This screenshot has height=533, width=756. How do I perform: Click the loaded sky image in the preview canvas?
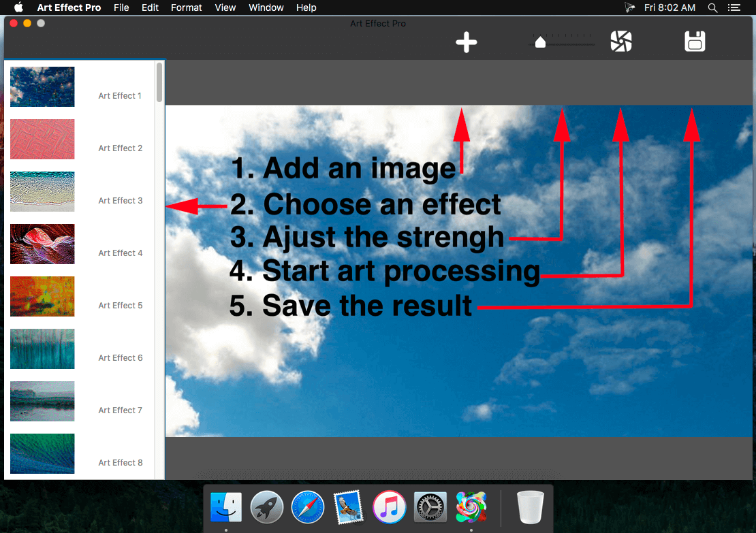[x=458, y=271]
